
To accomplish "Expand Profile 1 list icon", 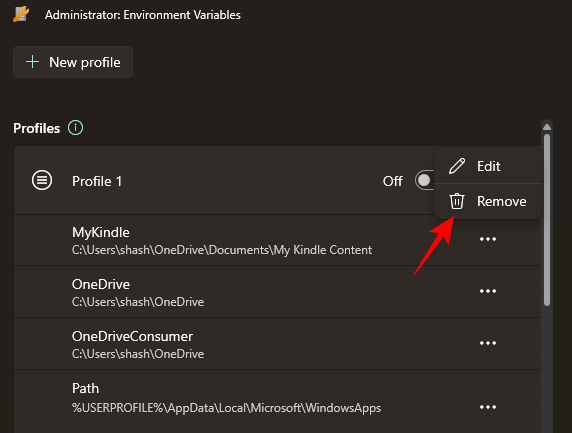I will tap(42, 180).
